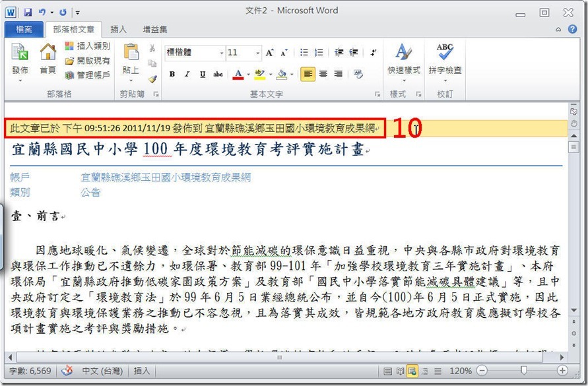This screenshot has width=588, height=386.
Task: Click the zoom slider in status bar
Action: (x=523, y=371)
